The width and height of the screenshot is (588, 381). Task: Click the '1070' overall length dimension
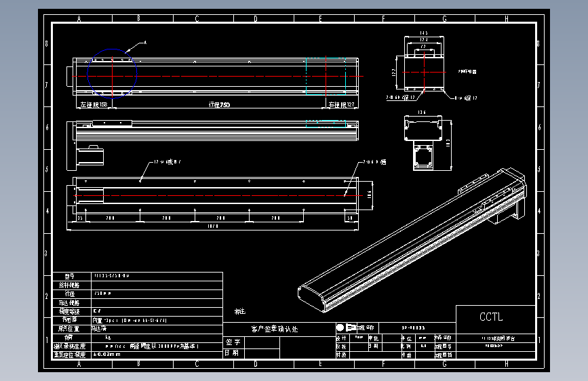point(213,226)
